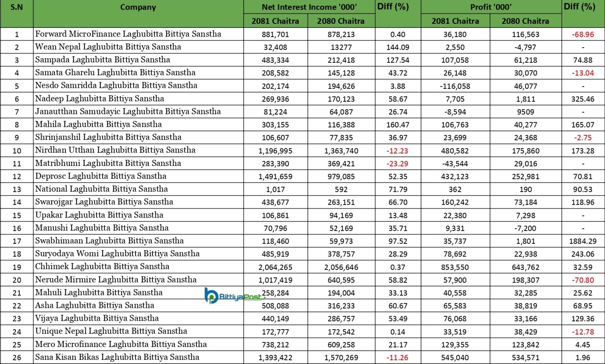Click Mero Microfinance Laghubitta Bittiya Sanstha
The width and height of the screenshot is (605, 364).
click(x=121, y=344)
